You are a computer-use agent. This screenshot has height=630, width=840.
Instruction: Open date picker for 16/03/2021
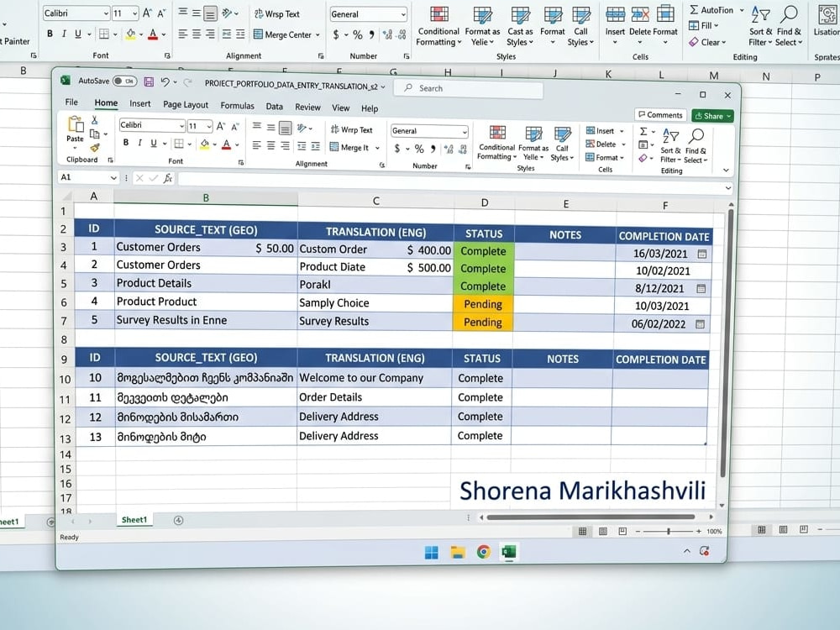click(x=701, y=254)
